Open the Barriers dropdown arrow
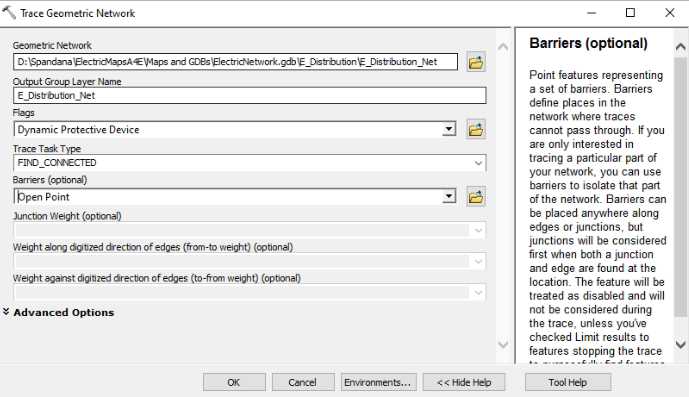Screen dimensions: 689x397 [x=448, y=197]
